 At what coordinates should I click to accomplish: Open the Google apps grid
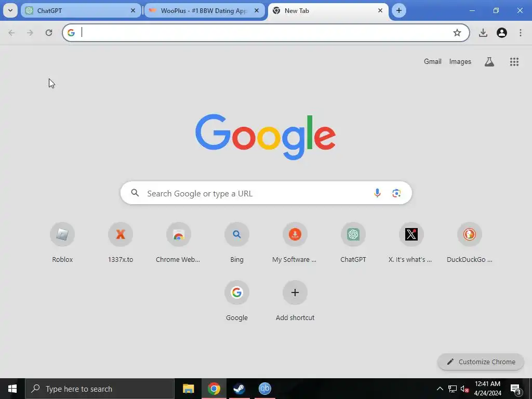[514, 62]
